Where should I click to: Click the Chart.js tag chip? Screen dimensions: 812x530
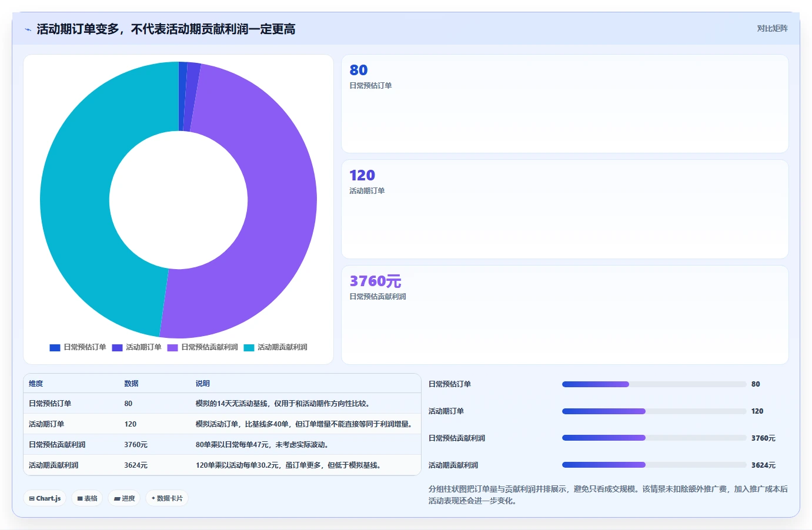45,498
